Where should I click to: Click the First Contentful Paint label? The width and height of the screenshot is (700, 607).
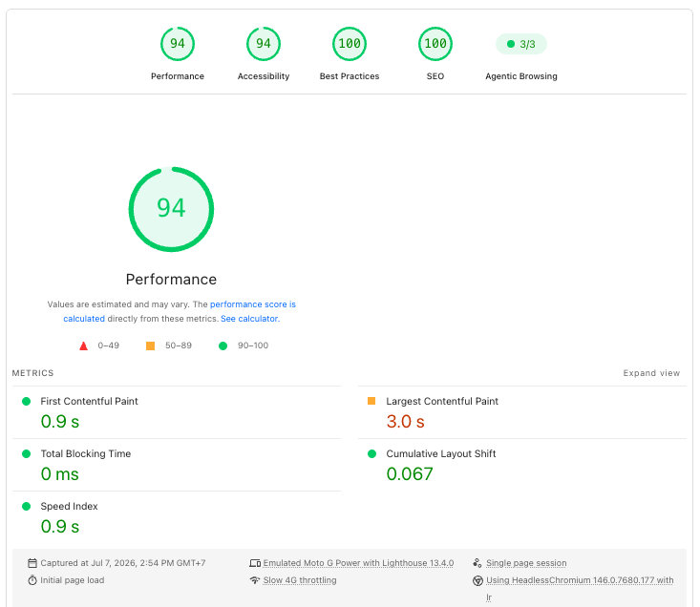coord(89,402)
